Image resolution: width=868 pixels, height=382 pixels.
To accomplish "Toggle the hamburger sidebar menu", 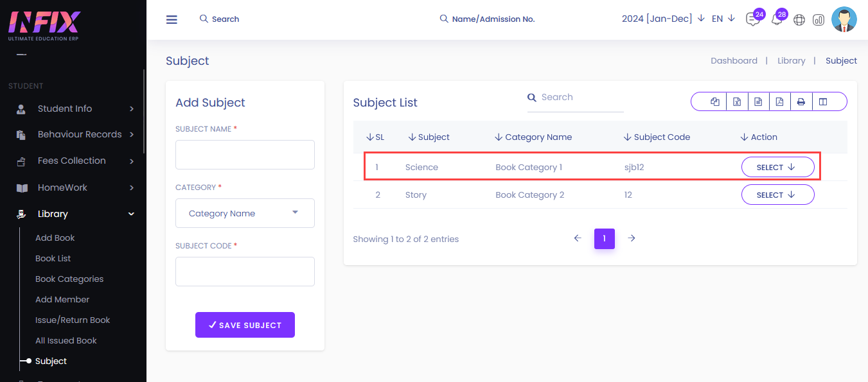I will tap(172, 19).
